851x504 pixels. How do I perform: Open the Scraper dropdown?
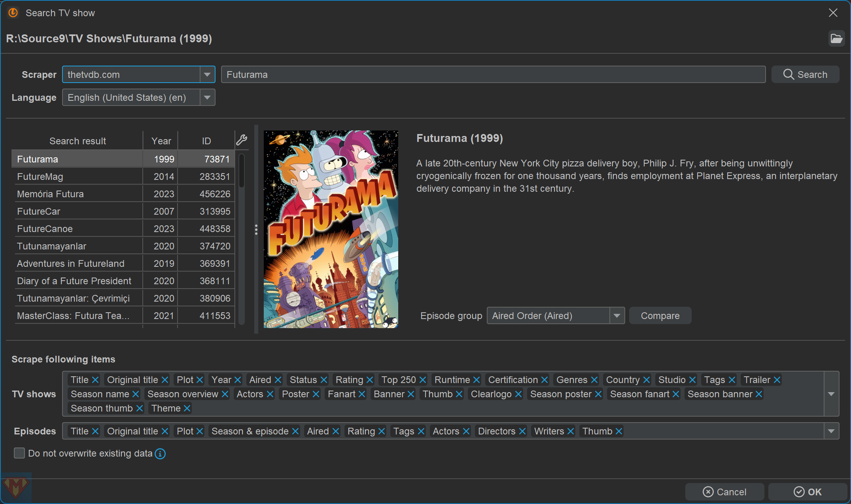tap(207, 75)
